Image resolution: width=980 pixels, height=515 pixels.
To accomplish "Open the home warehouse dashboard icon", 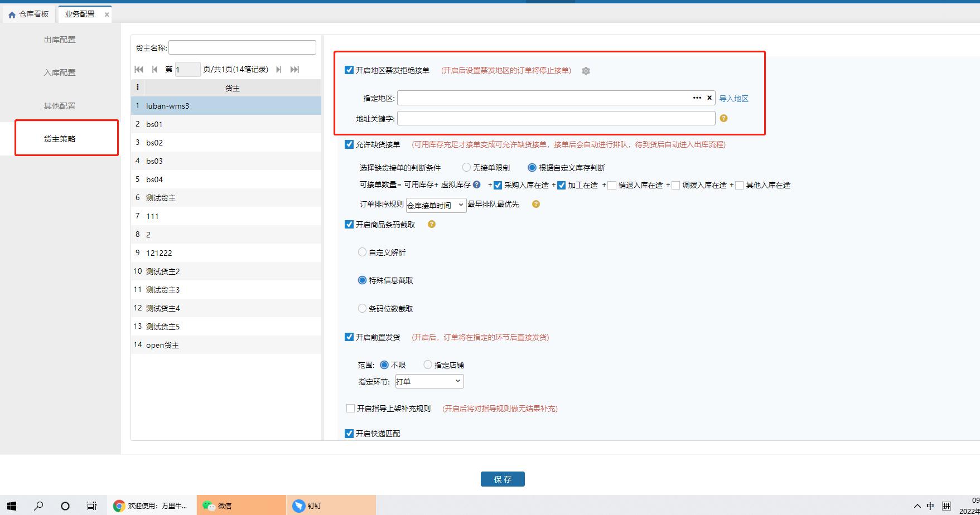I will (x=11, y=13).
